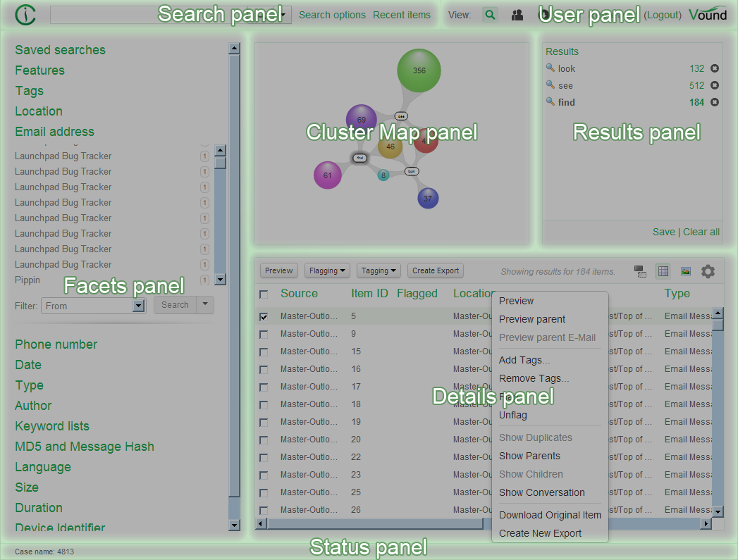Open the Tagging dropdown
This screenshot has height=560, width=738.
(x=379, y=270)
